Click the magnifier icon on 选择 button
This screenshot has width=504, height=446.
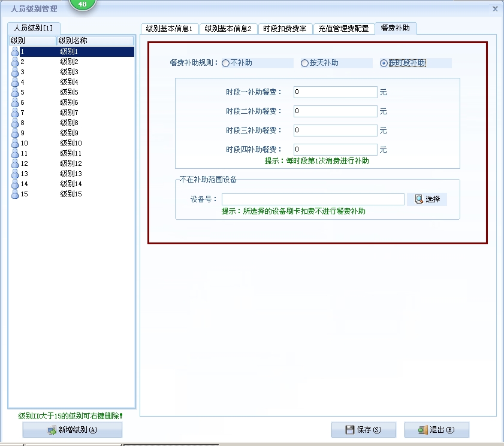(418, 199)
